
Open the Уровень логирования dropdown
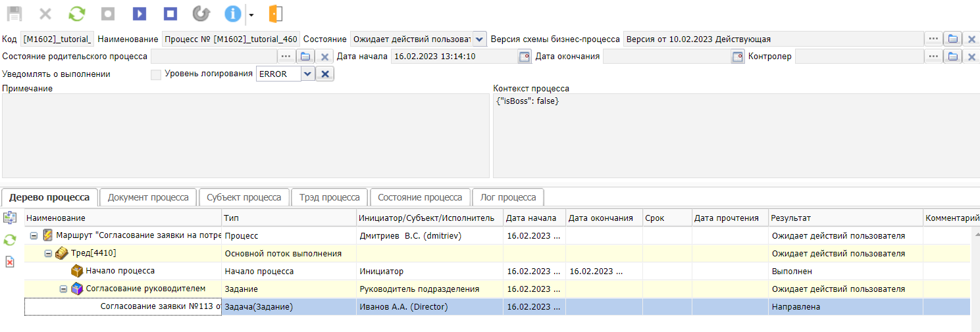(307, 74)
